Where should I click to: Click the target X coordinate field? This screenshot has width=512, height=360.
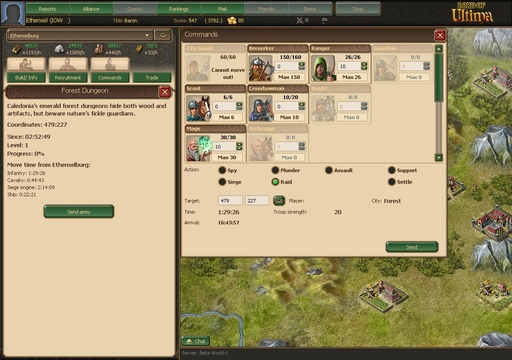point(230,200)
